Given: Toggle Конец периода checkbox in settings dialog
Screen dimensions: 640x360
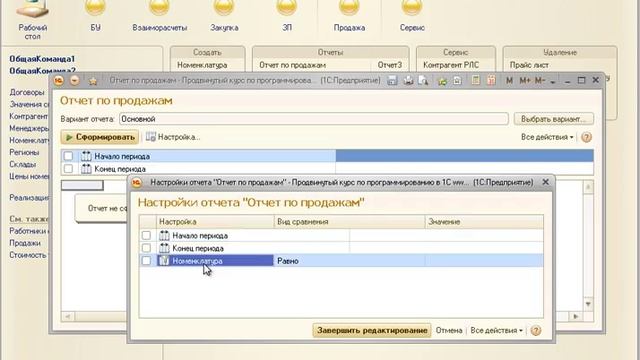Looking at the screenshot, I should coord(146,248).
